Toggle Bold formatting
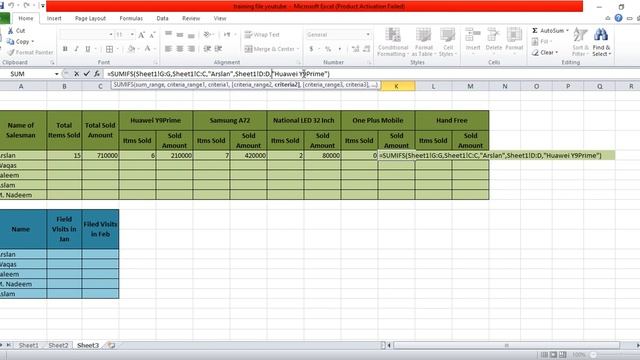 click(65, 49)
